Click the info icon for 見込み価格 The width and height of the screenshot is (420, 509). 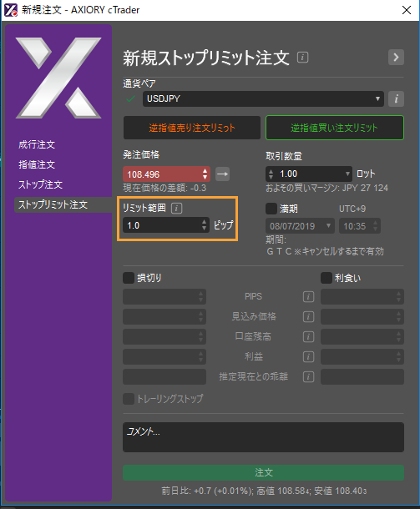[x=308, y=316]
